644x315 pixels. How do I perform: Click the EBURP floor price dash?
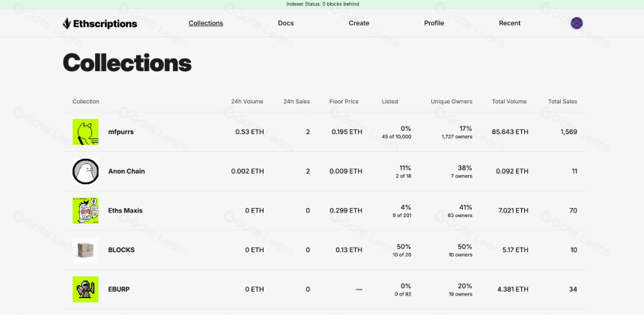click(x=359, y=290)
